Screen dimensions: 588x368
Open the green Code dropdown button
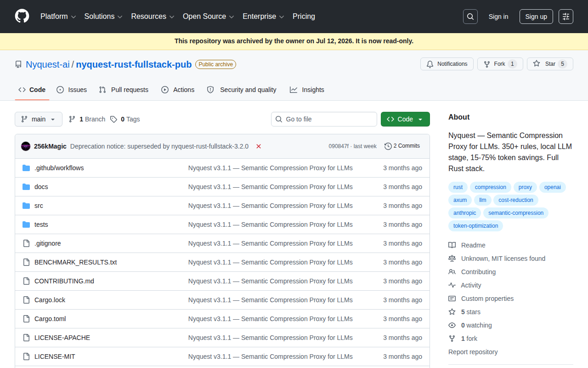(x=405, y=119)
